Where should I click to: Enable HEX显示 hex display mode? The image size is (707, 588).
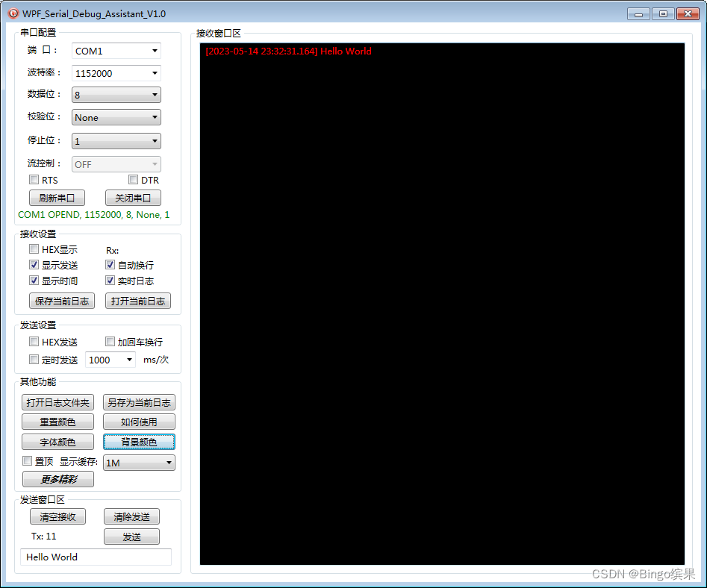34,248
